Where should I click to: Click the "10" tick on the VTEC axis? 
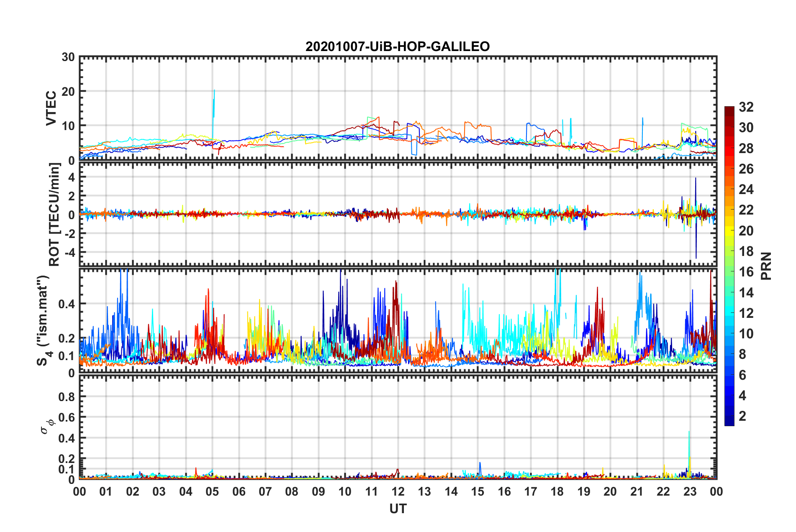pyautogui.click(x=68, y=125)
